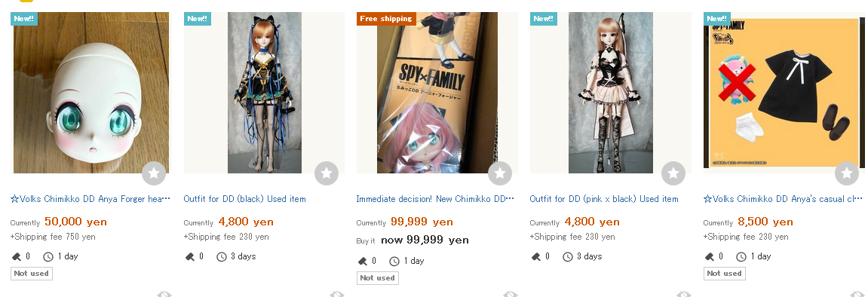View the black outfit doll thumbnail
Screen dimensions: 868x297
tap(265, 93)
